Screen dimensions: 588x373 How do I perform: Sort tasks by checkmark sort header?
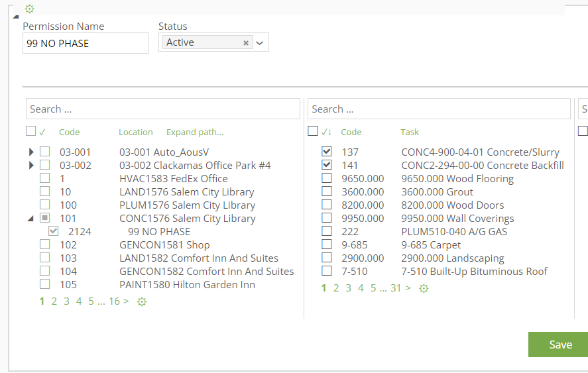326,132
